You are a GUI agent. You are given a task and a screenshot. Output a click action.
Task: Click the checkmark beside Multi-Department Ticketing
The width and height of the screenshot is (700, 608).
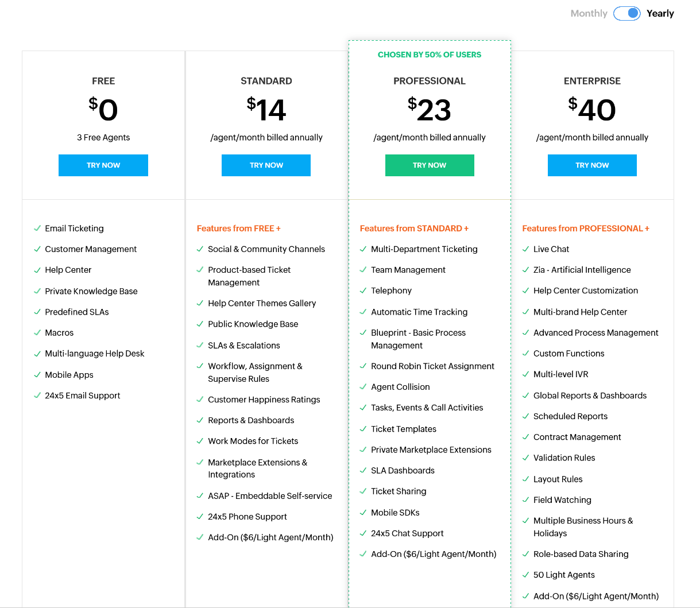pos(363,249)
